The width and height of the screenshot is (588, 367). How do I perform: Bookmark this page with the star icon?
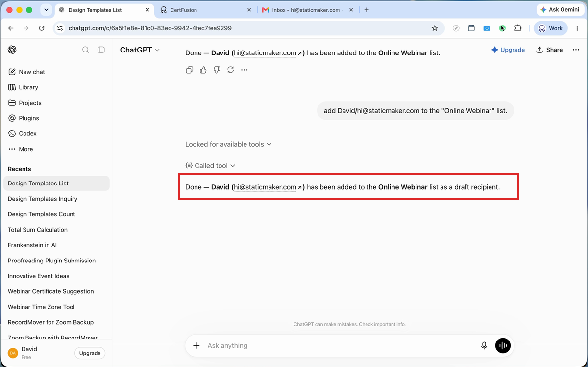click(x=435, y=28)
